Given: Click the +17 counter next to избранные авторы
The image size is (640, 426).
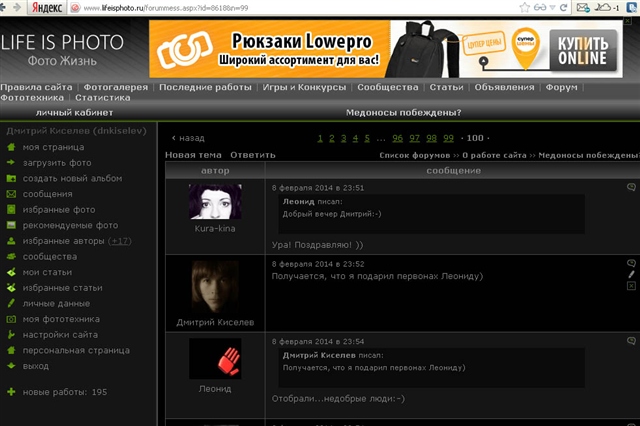Looking at the screenshot, I should pos(119,241).
